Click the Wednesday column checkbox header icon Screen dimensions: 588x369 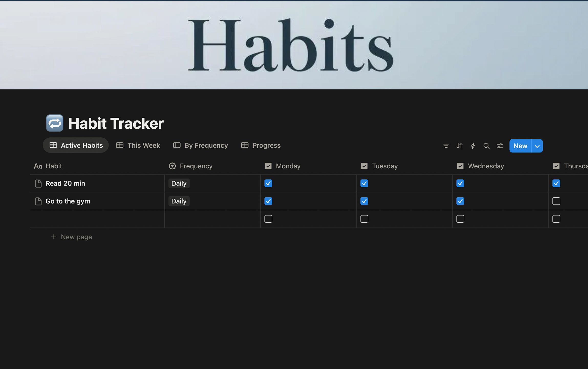(460, 166)
